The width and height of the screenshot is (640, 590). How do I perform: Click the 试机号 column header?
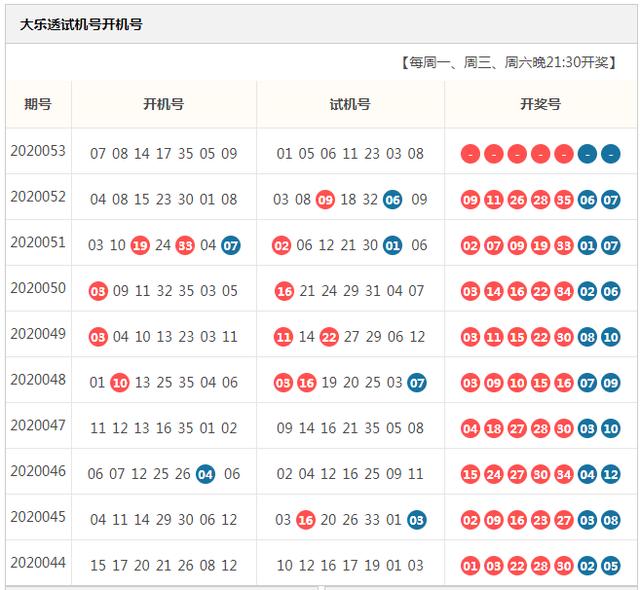pos(350,104)
